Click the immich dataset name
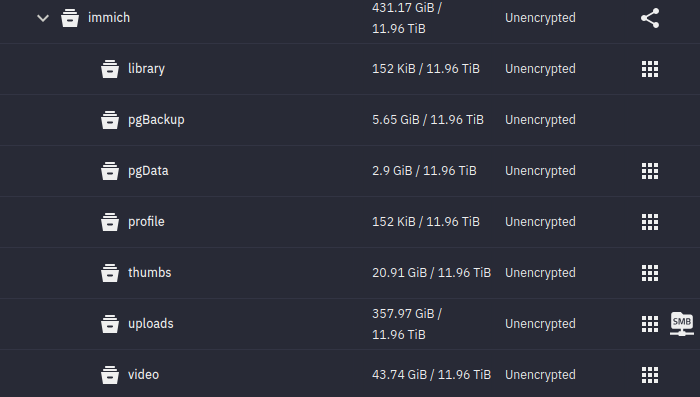Viewport: 700px width, 397px height. click(109, 17)
